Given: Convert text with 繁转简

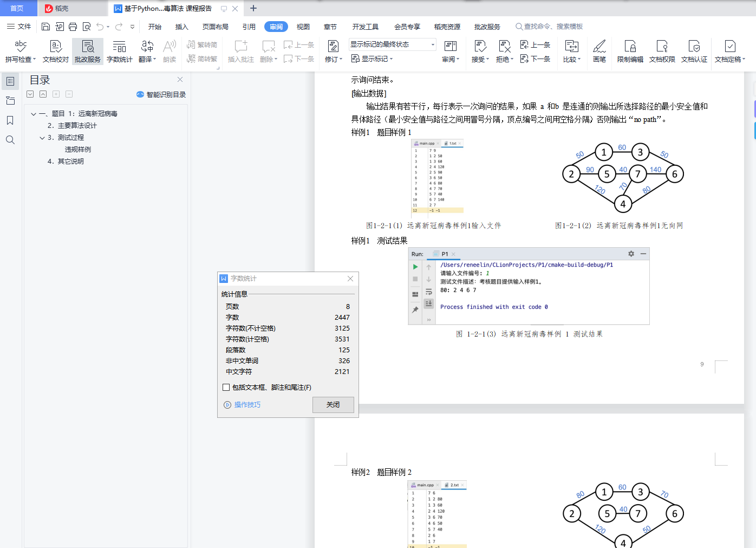Looking at the screenshot, I should 202,45.
